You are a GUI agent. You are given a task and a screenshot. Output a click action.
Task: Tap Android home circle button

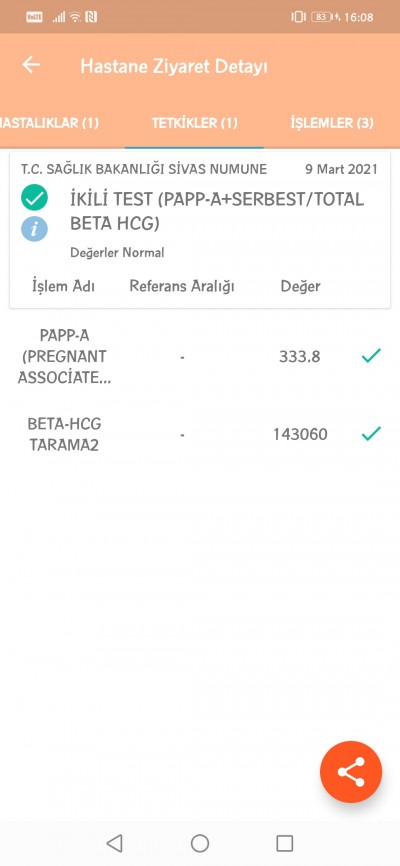tap(200, 843)
